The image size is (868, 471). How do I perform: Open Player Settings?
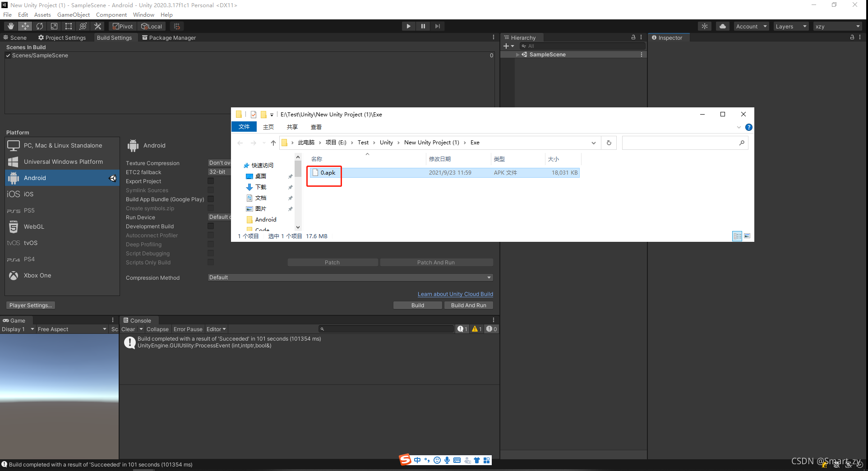tap(31, 305)
